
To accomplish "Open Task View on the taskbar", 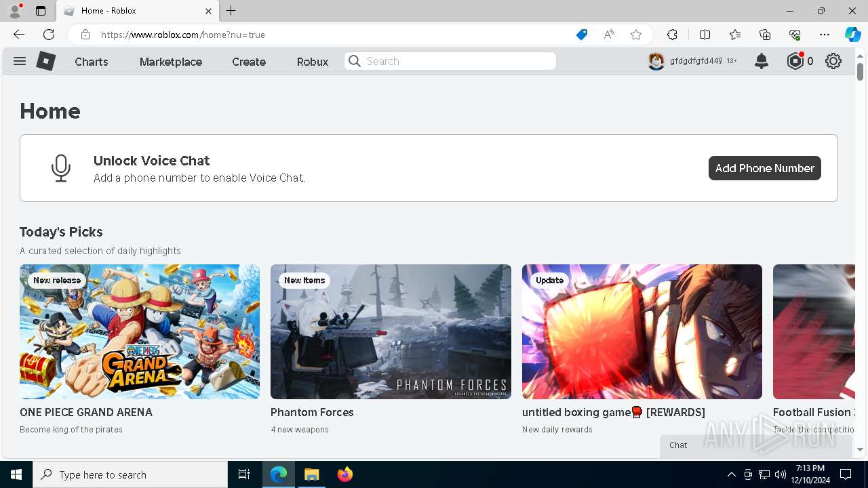I will (244, 474).
